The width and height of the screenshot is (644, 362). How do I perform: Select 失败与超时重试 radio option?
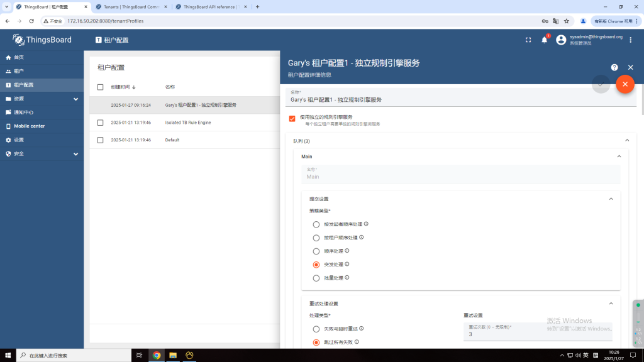click(316, 329)
